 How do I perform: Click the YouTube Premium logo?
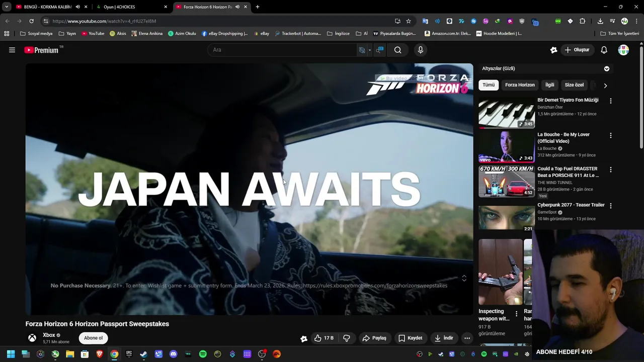(x=41, y=50)
